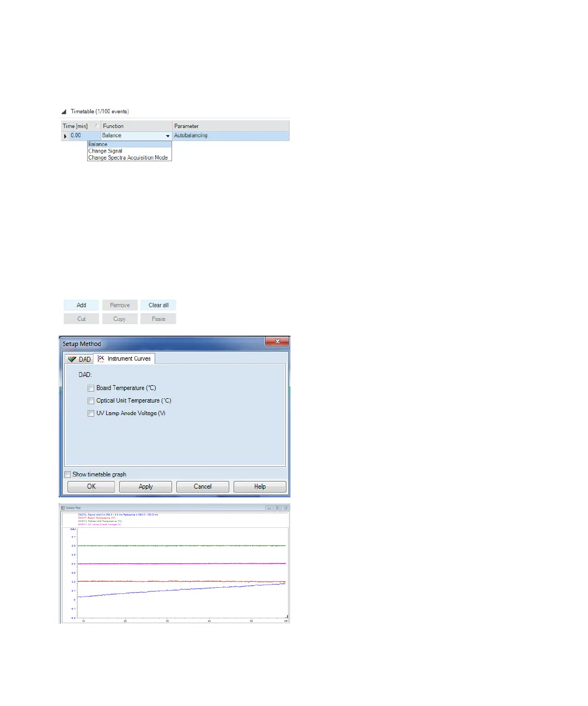Image resolution: width=588 pixels, height=706 pixels.
Task: Click the Autobalancing parameter cell
Action: pyautogui.click(x=231, y=136)
